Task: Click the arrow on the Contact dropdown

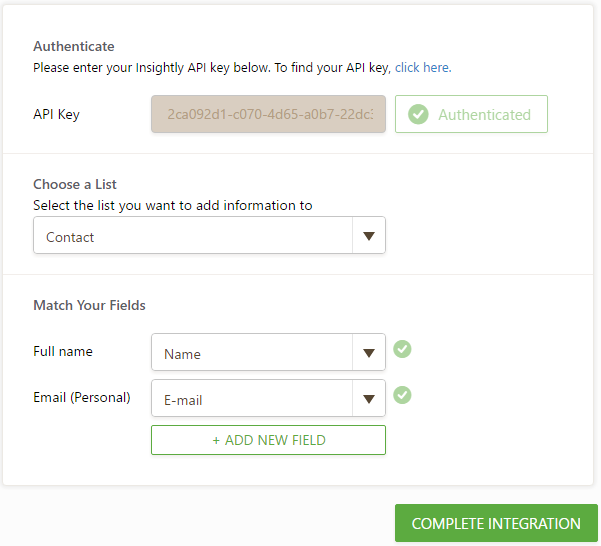Action: [369, 236]
